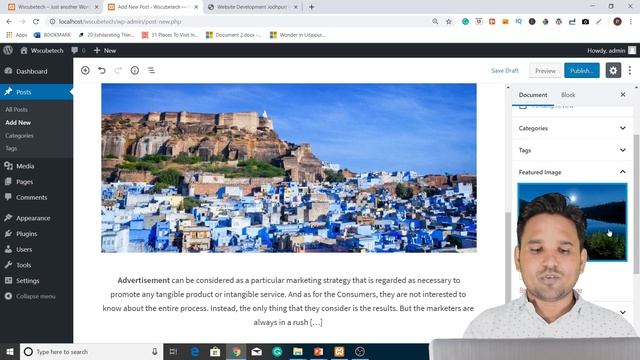The height and width of the screenshot is (360, 640).
Task: Open Tags submenu under Posts
Action: [11, 148]
